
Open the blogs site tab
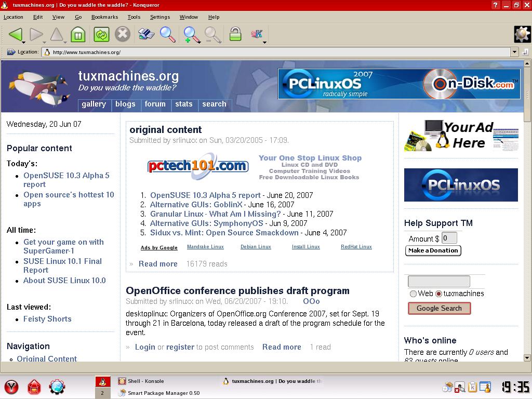click(125, 104)
